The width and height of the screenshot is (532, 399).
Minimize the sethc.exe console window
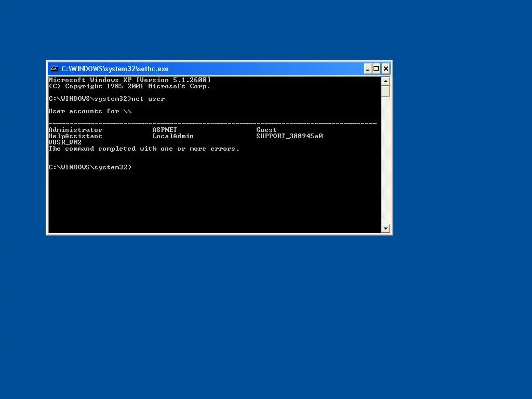click(x=368, y=69)
